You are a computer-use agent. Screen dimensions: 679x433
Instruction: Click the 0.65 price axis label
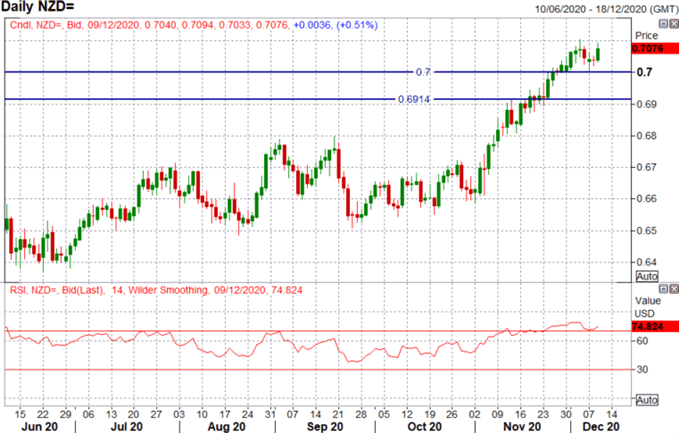point(647,230)
